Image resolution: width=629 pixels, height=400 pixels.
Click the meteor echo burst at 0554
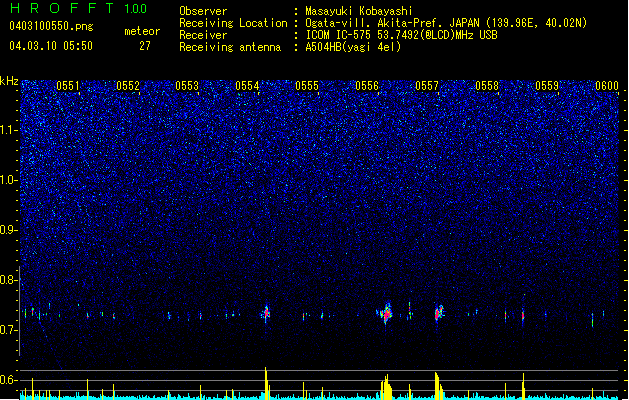(266, 313)
